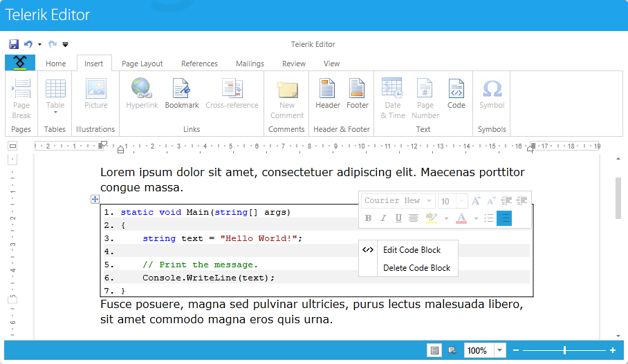Viewport: 628px width, 364px height.
Task: Undo the last action
Action: pos(28,44)
